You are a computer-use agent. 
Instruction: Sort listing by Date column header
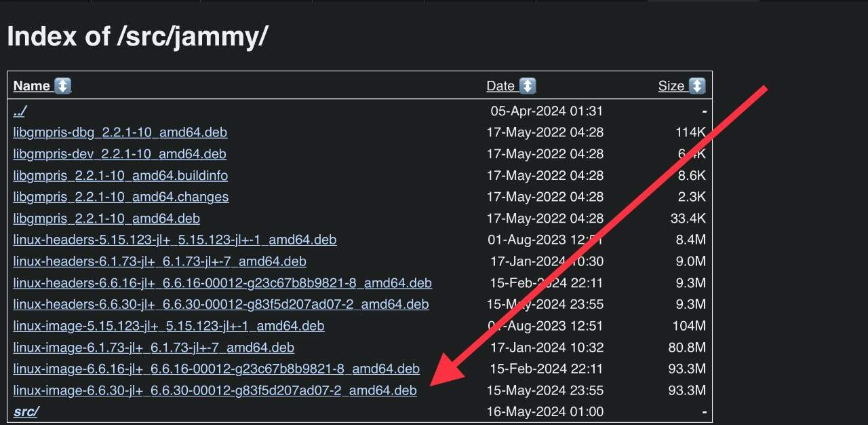[500, 86]
